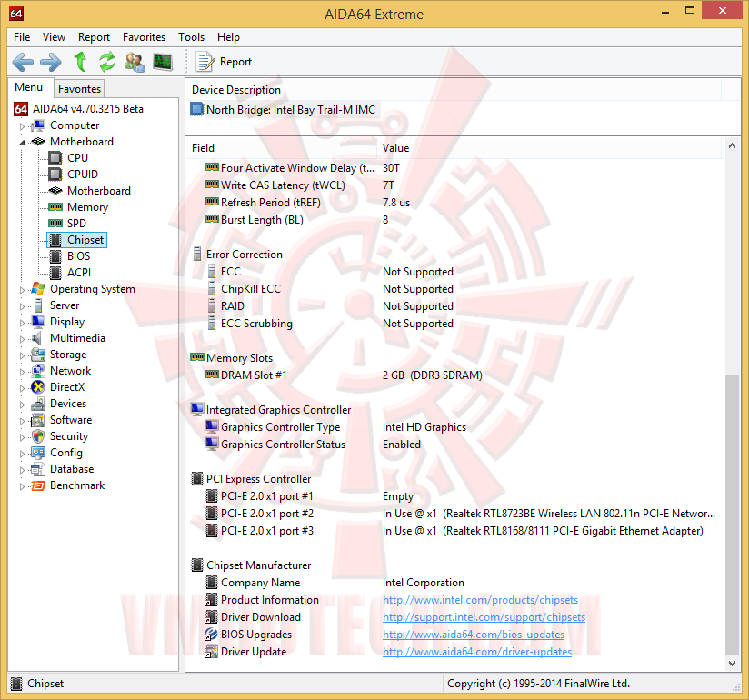Click the Config category icon
Image resolution: width=749 pixels, height=700 pixels.
pyautogui.click(x=38, y=453)
